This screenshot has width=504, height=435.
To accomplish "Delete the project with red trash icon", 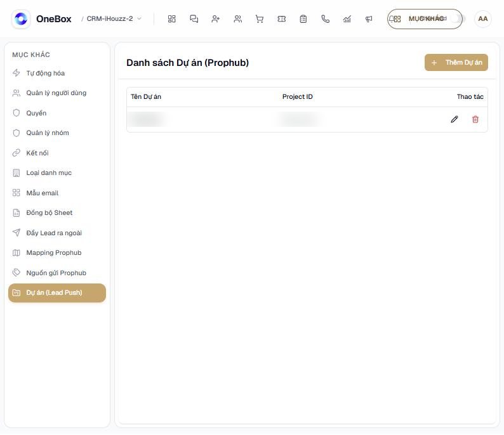I will (475, 119).
